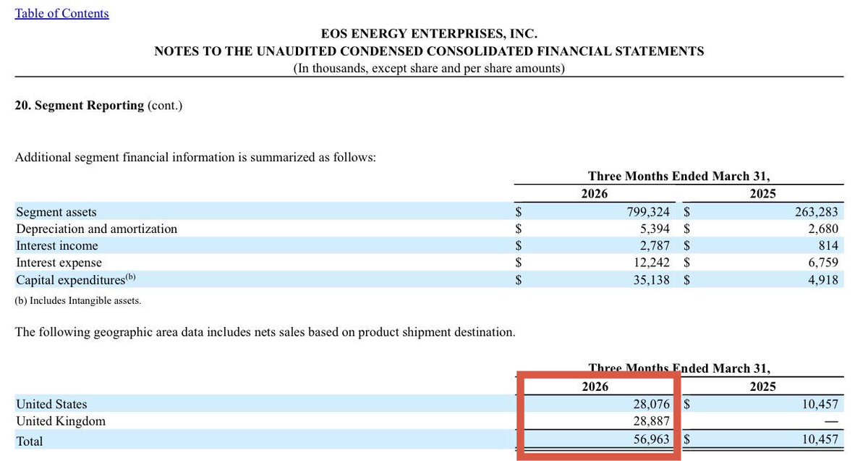Click the 'United States' row label
The height and width of the screenshot is (461, 868).
coord(51,405)
